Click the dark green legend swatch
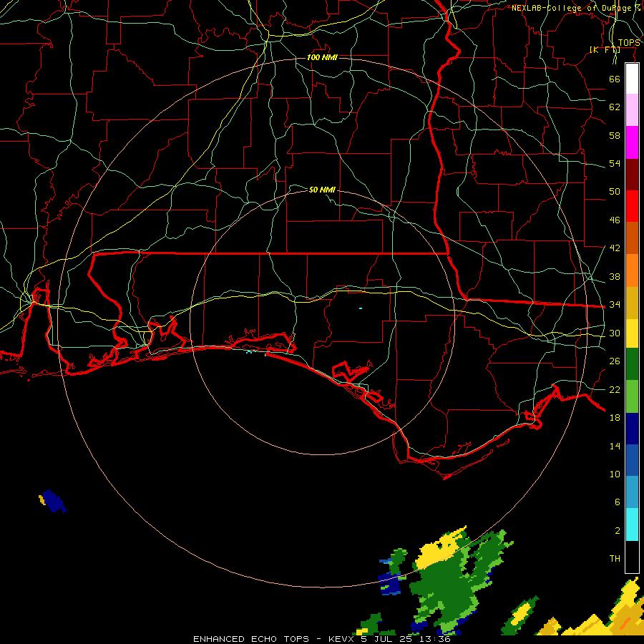 point(632,364)
